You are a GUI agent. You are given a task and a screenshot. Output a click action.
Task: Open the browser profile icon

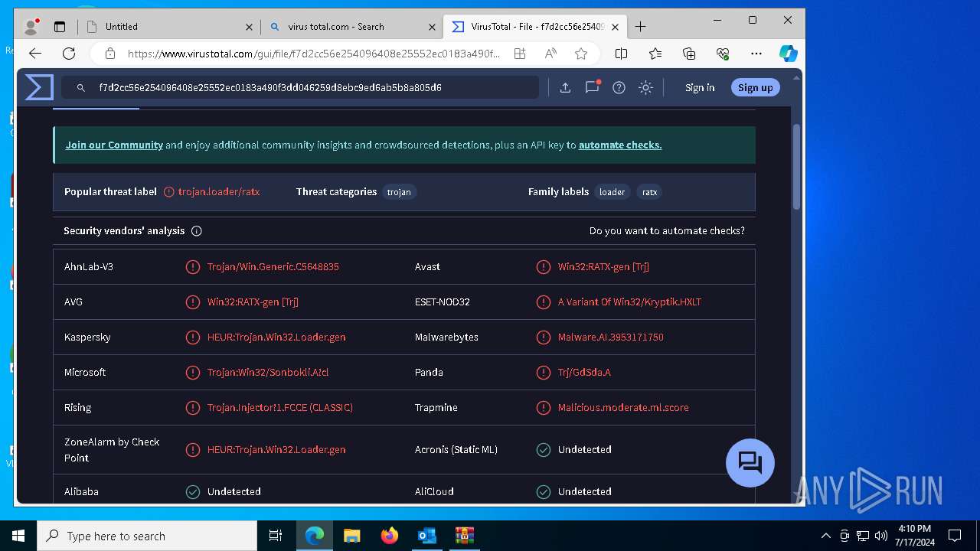31,27
